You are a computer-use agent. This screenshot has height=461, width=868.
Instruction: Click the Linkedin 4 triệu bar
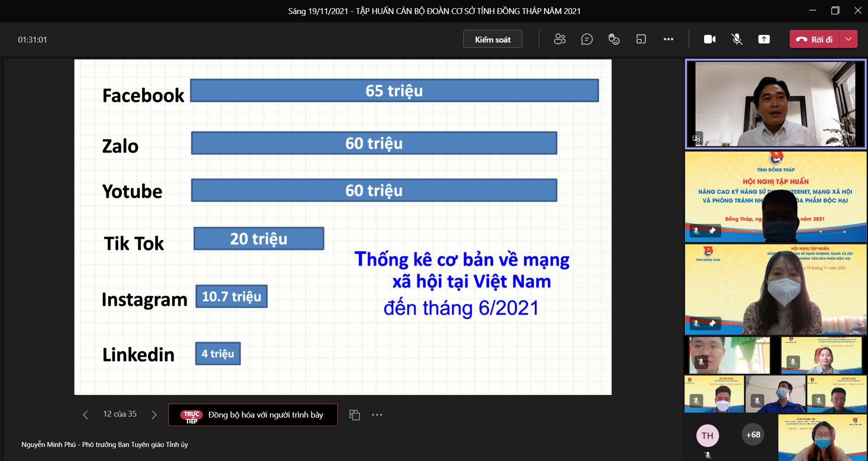(218, 353)
